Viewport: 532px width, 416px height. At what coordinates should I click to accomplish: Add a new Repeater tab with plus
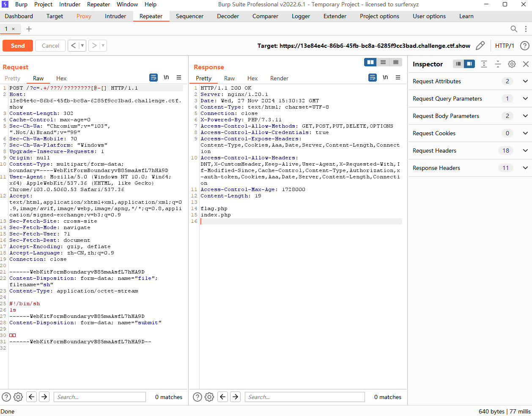click(x=29, y=29)
